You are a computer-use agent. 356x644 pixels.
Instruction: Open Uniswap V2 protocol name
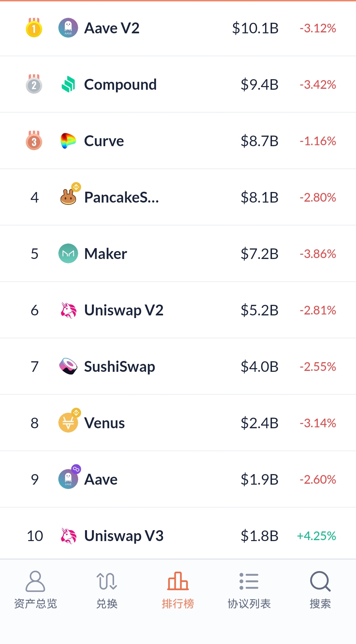(124, 310)
